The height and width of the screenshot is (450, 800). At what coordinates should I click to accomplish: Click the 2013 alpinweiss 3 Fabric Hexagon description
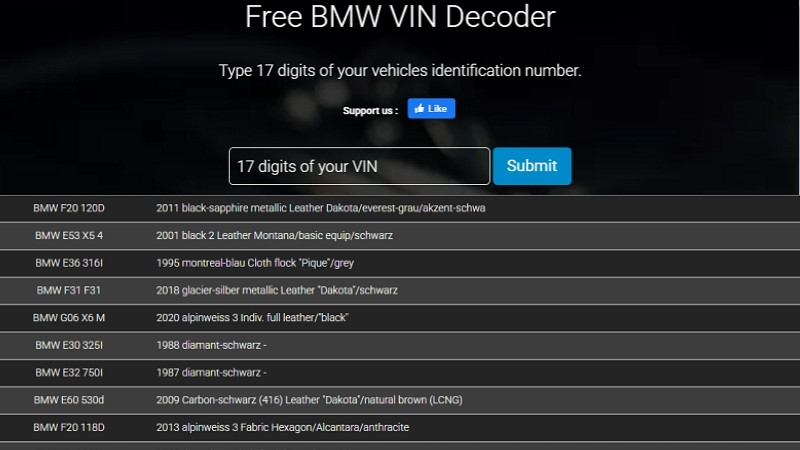283,428
